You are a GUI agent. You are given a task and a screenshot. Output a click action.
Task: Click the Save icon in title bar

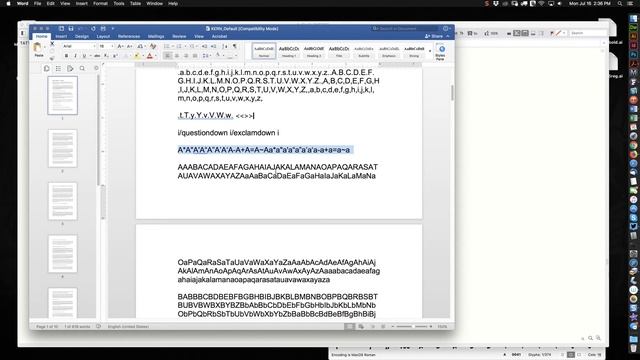point(71,29)
